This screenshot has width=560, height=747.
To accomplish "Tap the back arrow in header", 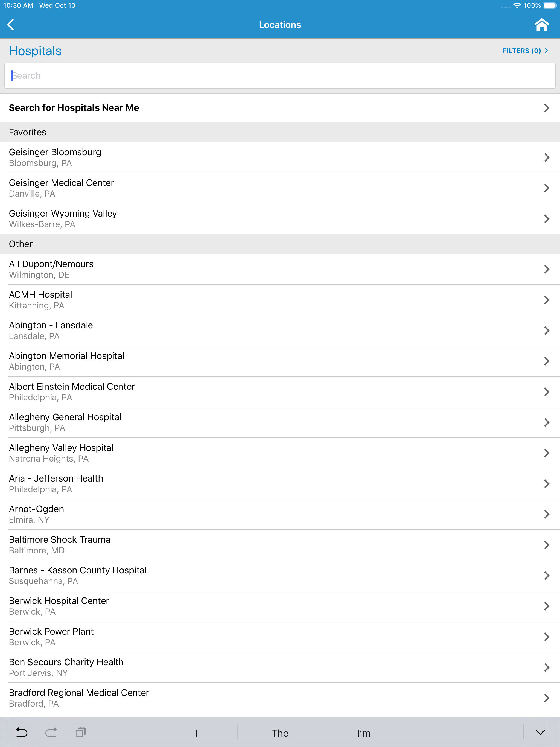I will click(x=11, y=25).
